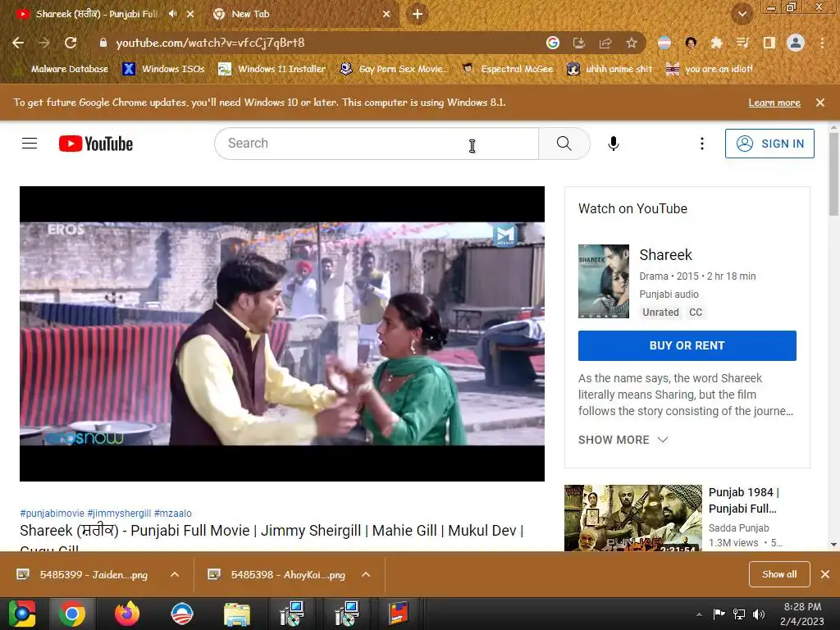Screen dimensions: 840x630
Task: Click the page vertical scrollbar thumb
Action: tap(833, 175)
